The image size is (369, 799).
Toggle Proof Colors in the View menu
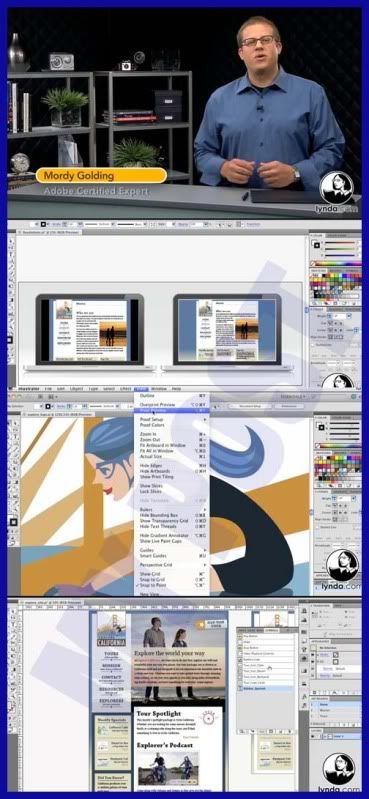coord(172,425)
